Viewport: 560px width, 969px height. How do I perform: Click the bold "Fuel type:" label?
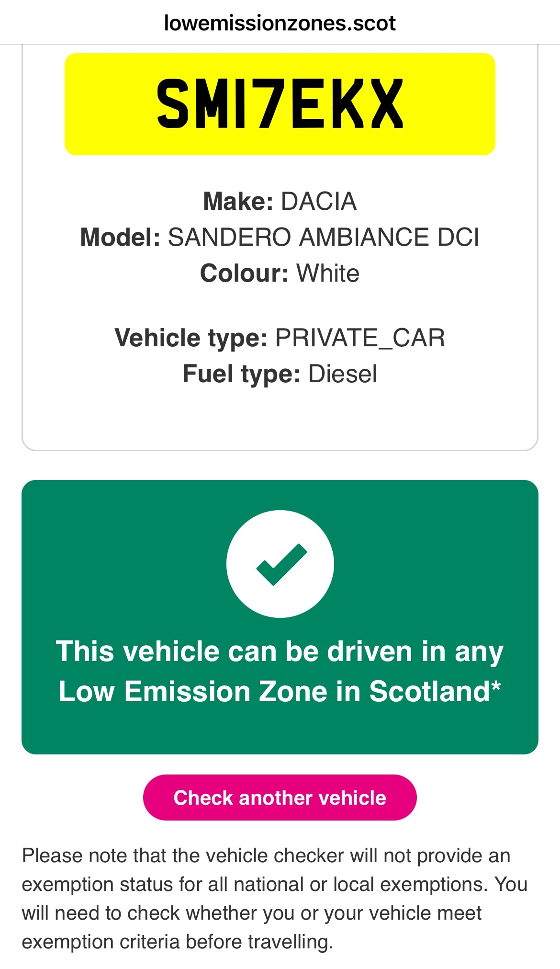click(241, 374)
